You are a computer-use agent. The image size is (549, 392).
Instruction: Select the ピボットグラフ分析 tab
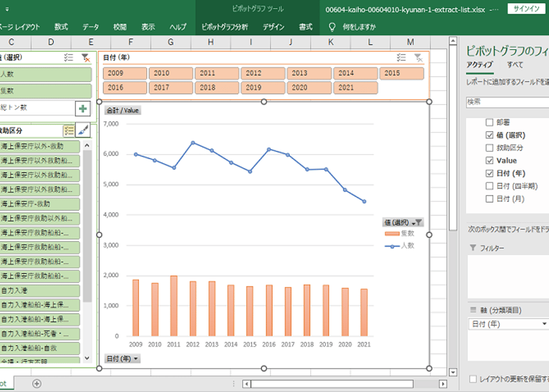coord(225,27)
